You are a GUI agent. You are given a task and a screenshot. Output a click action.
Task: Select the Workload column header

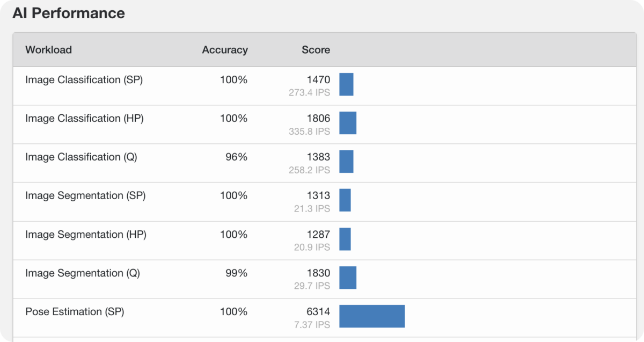pos(48,50)
